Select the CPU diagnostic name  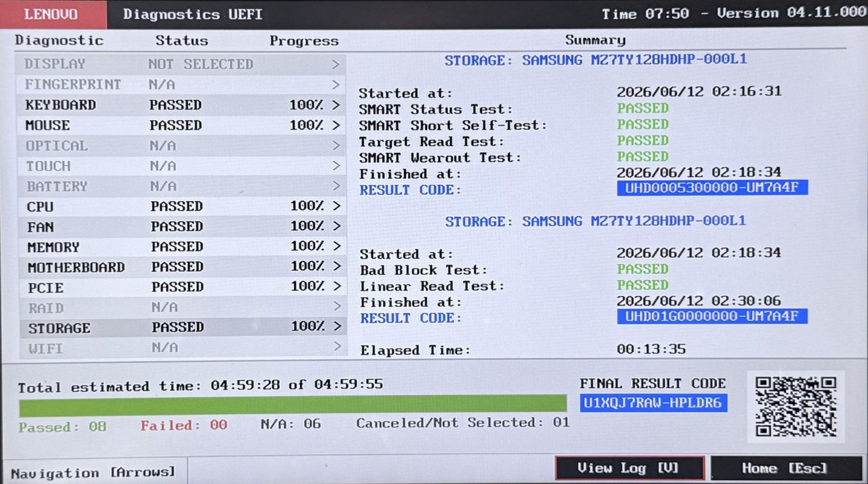click(x=40, y=207)
